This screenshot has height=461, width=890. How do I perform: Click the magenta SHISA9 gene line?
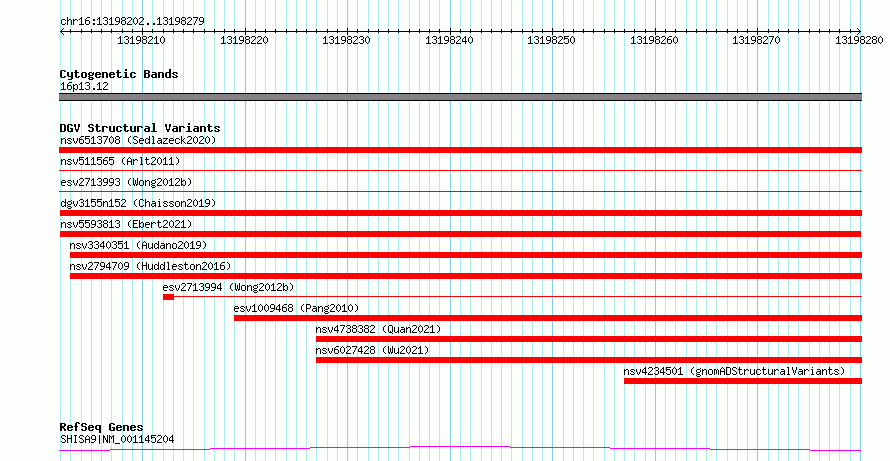[x=460, y=449]
